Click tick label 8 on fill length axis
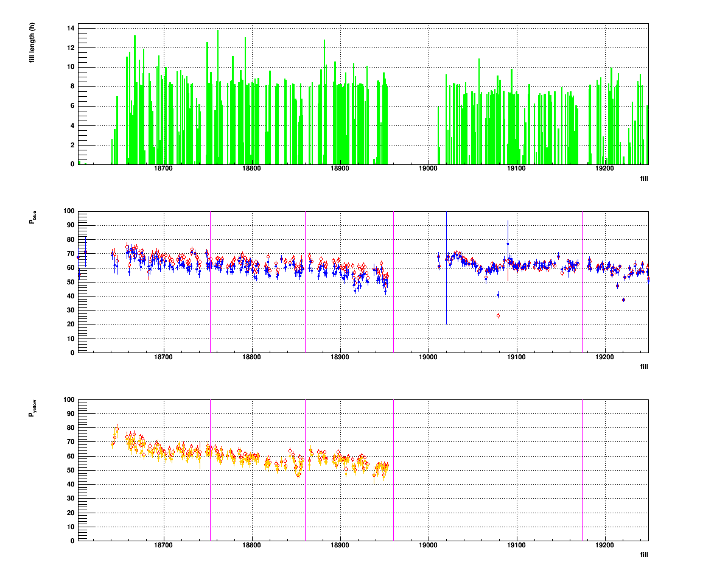 coord(72,86)
